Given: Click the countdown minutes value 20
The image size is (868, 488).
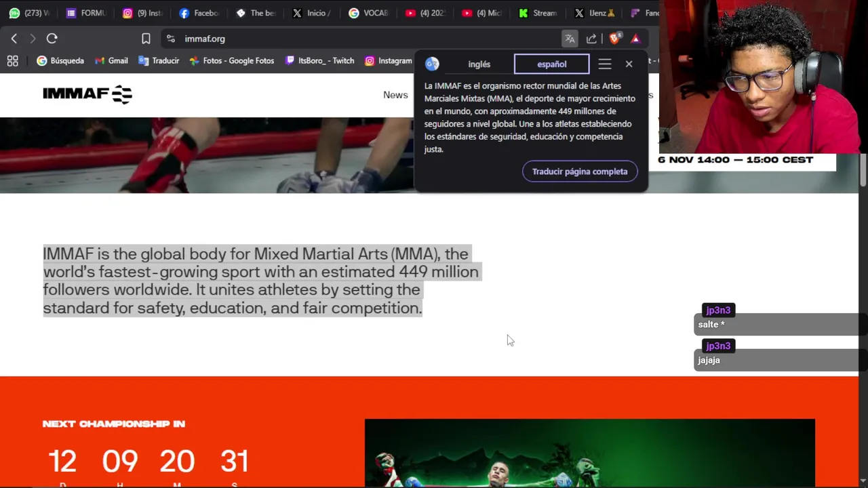Looking at the screenshot, I should tap(177, 462).
